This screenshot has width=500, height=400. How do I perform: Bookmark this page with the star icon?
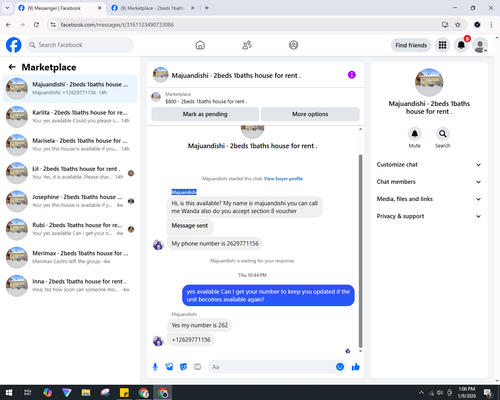458,25
